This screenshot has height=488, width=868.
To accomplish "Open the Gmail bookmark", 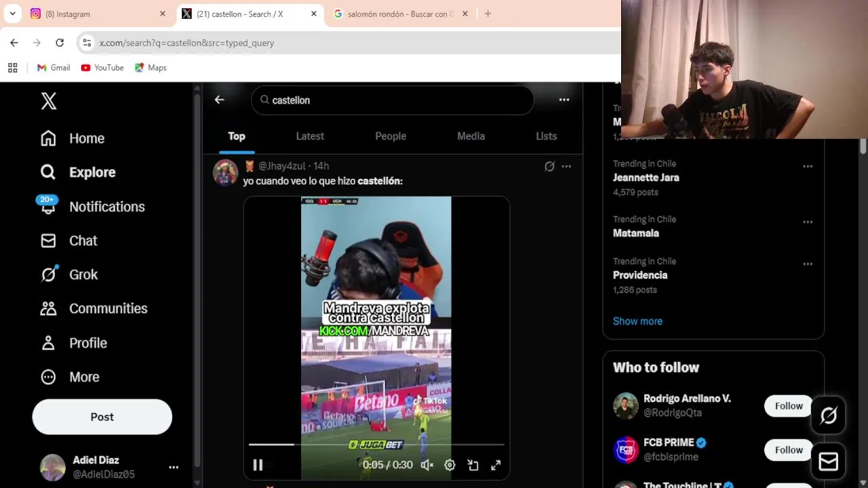I will (x=54, y=68).
